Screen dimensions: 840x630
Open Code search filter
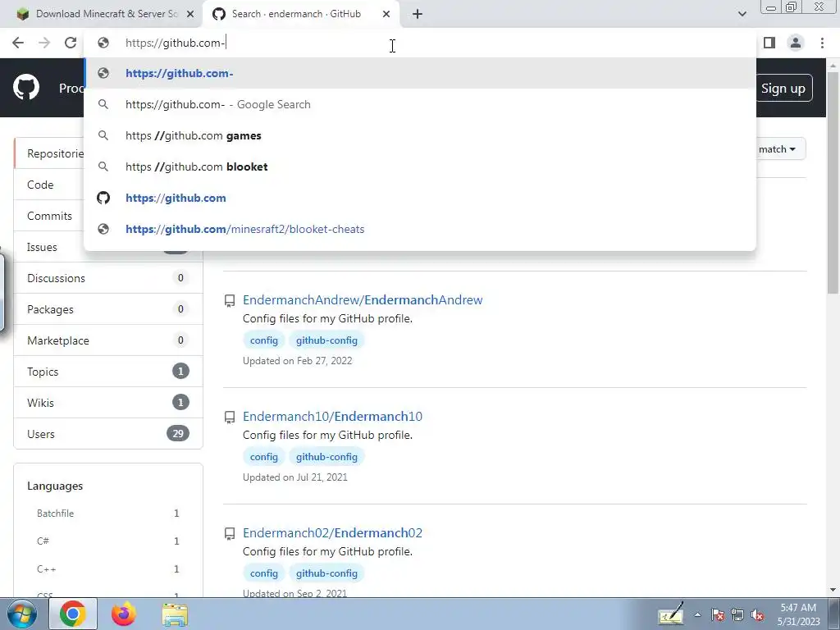point(48,185)
